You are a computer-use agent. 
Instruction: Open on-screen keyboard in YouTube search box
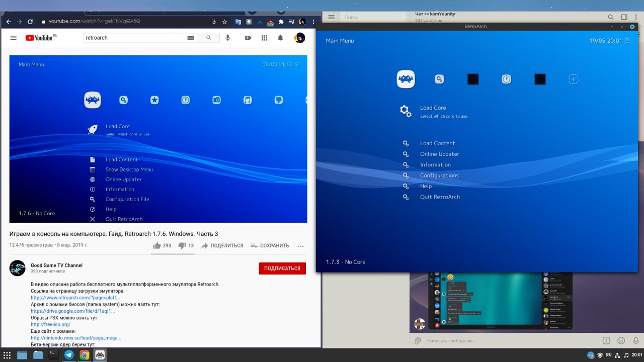click(x=191, y=38)
